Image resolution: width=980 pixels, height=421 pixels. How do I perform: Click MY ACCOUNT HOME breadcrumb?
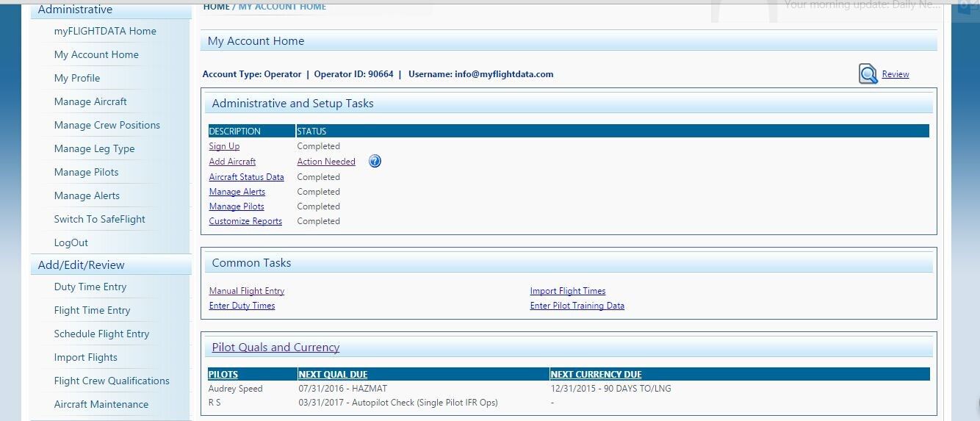[x=282, y=6]
